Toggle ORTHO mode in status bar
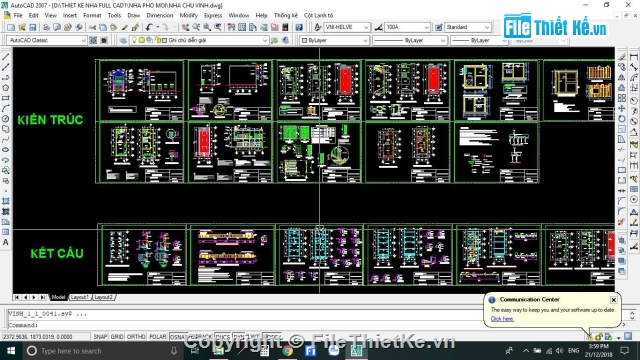This screenshot has height=360, width=640. [x=136, y=337]
